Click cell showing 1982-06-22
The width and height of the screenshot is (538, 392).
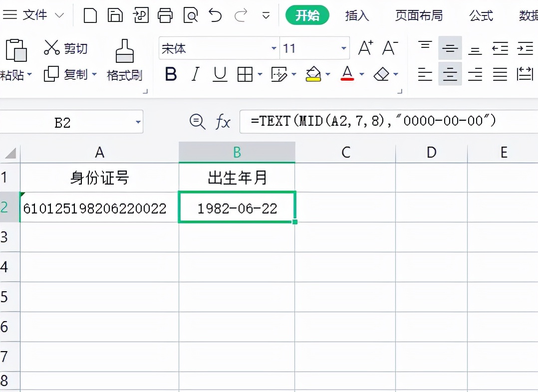click(237, 207)
